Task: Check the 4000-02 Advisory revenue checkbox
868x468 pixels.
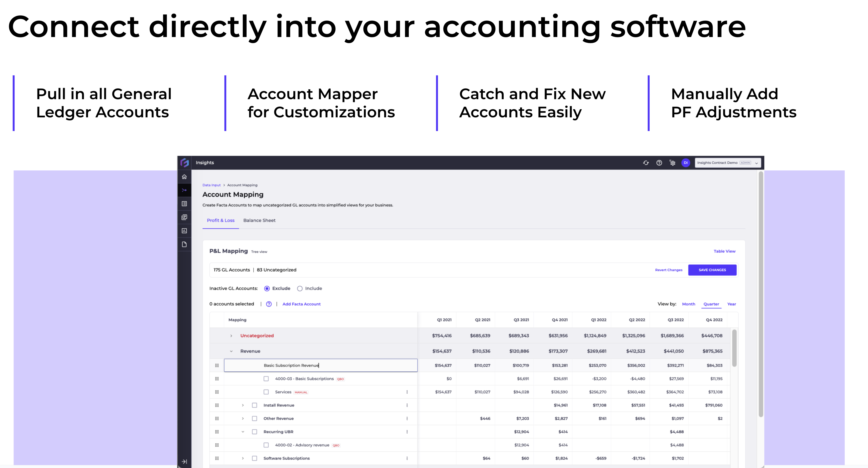Action: pyautogui.click(x=266, y=445)
